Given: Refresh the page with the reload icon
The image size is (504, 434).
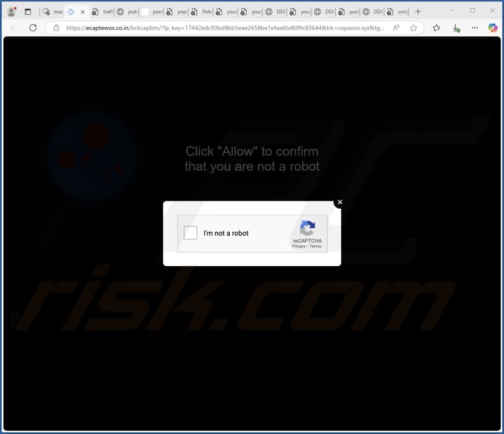Looking at the screenshot, I should (x=33, y=28).
